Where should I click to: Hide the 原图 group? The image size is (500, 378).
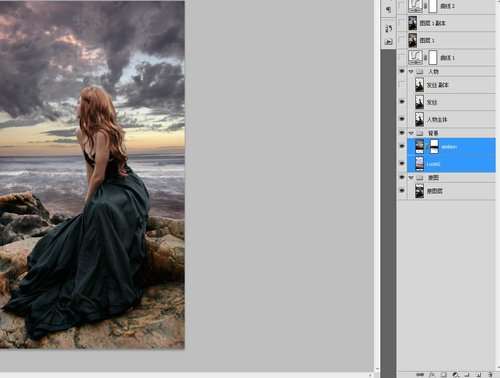tap(402, 177)
